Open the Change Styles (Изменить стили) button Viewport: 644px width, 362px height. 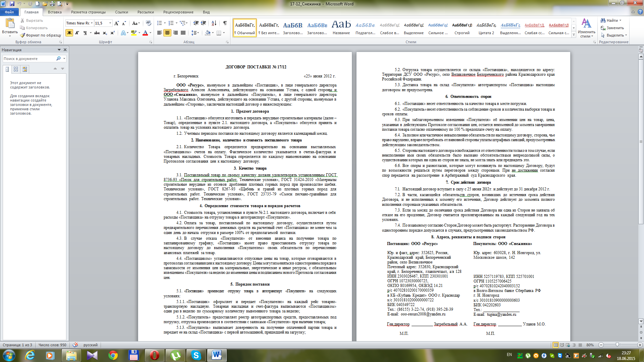[x=587, y=28]
